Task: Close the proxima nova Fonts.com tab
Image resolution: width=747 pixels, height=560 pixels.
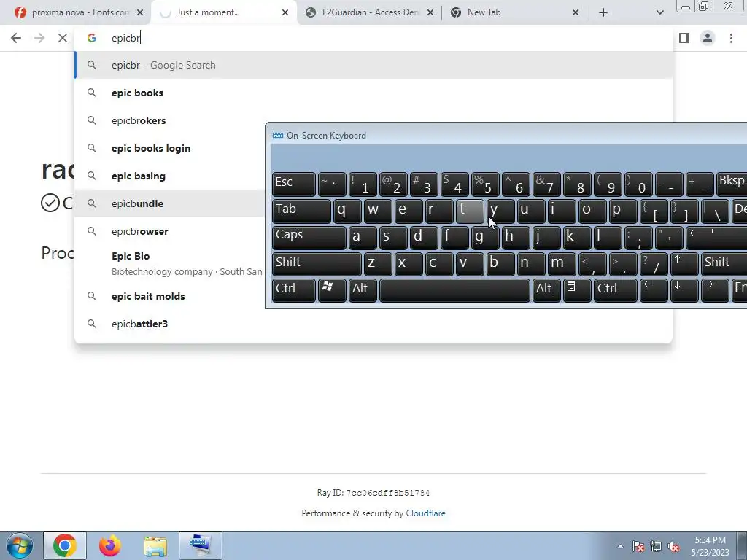Action: click(x=140, y=12)
